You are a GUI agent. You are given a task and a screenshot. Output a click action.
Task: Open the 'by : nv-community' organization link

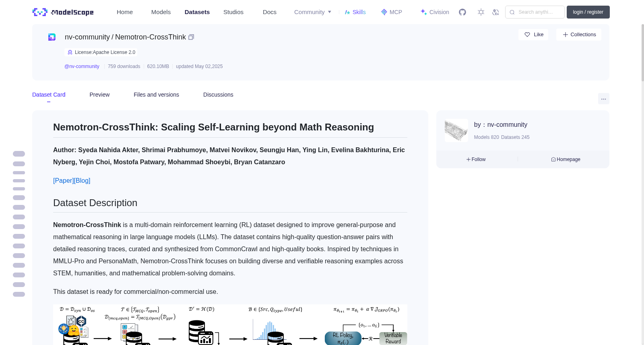click(x=501, y=125)
